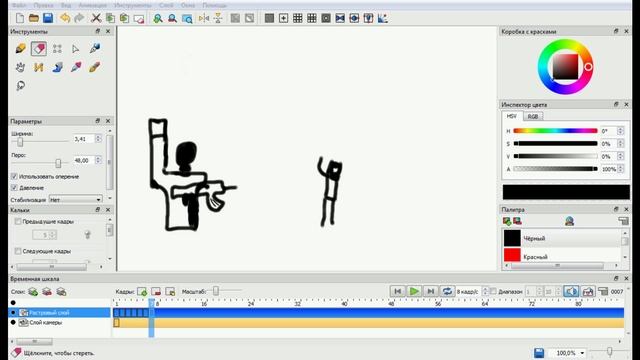Jump to the last frame
Image resolution: width=640 pixels, height=360 pixels.
430,291
